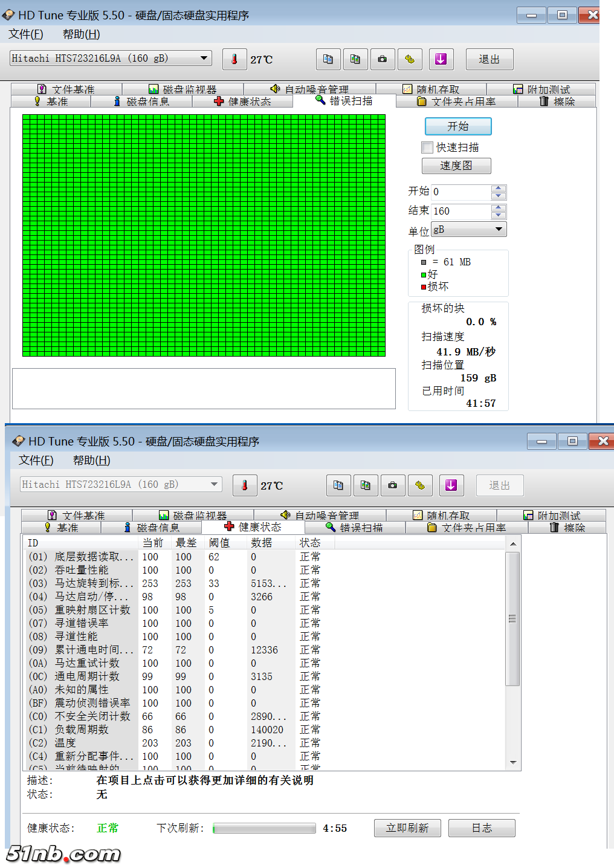
Task: Decrease the 结束 end value with down arrow
Action: (499, 215)
